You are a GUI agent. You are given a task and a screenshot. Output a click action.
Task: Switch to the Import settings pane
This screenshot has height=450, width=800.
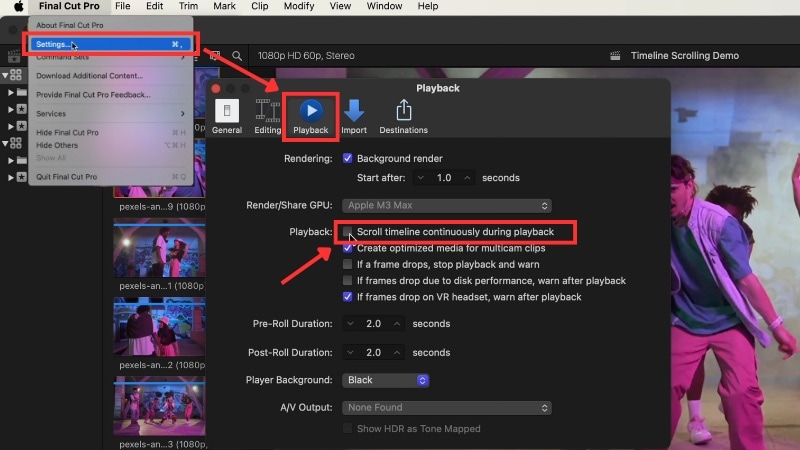[x=354, y=117]
